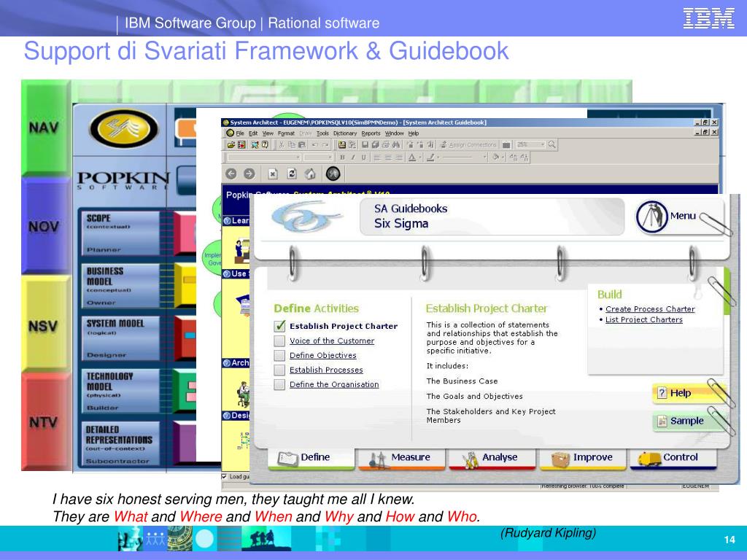This screenshot has height=560, width=747.
Task: Open the View menu
Action: click(x=268, y=134)
